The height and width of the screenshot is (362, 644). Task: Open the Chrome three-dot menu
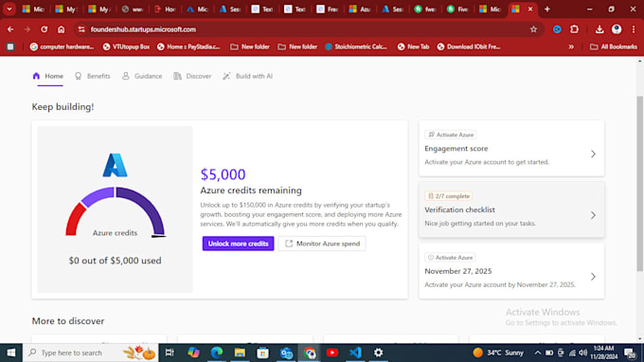[x=634, y=29]
